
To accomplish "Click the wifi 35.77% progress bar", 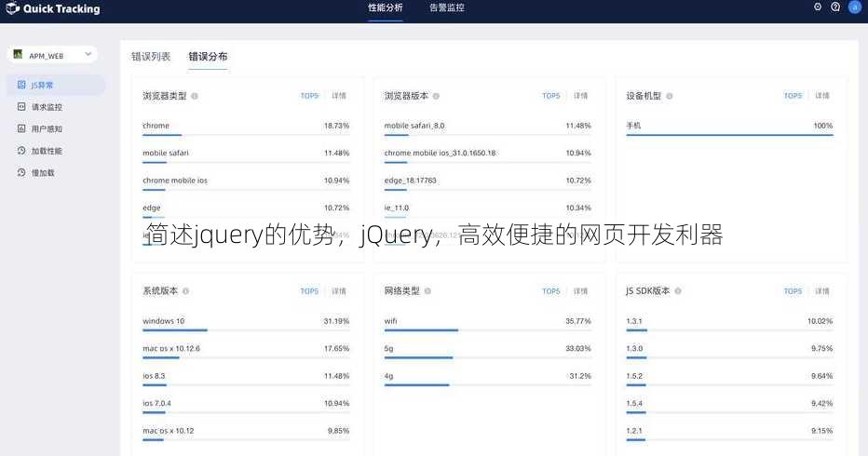I will 488,330.
